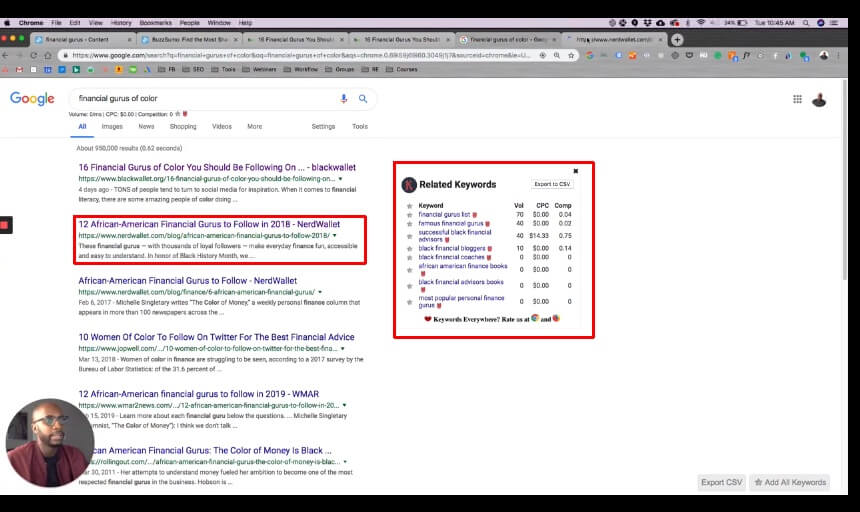
Task: Open the Settings search menu
Action: (x=323, y=127)
